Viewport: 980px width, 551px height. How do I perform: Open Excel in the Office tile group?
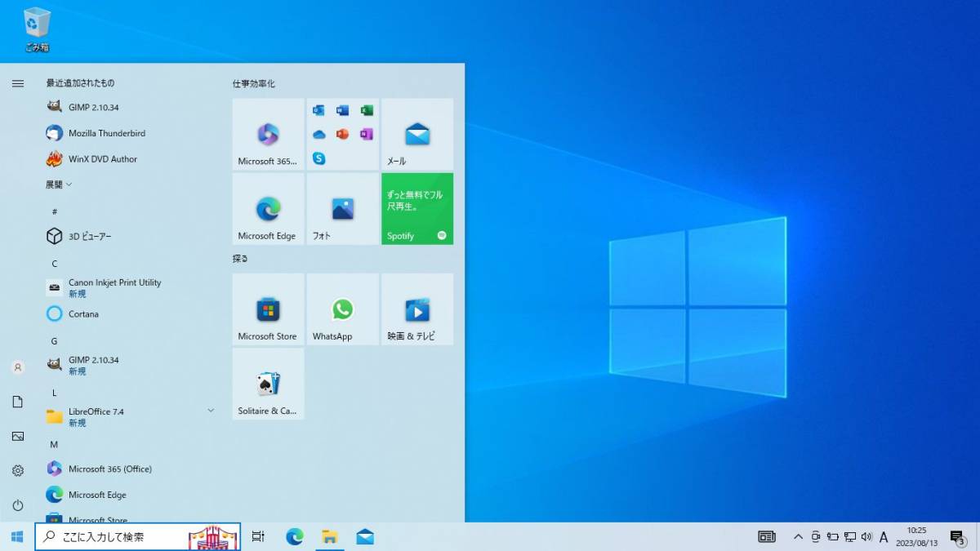tap(367, 110)
